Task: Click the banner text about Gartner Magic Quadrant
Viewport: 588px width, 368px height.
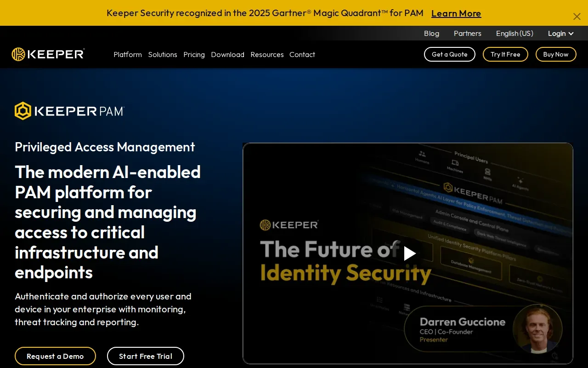Action: 265,13
